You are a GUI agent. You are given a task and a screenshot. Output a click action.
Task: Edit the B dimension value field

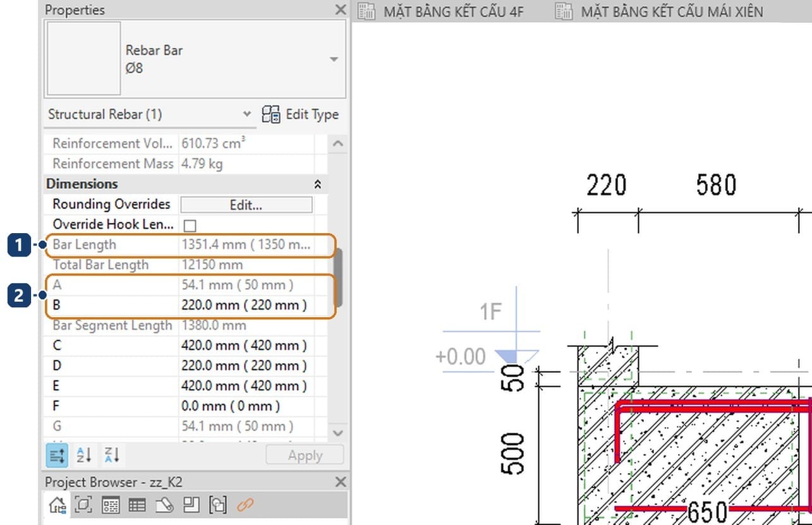pos(246,306)
